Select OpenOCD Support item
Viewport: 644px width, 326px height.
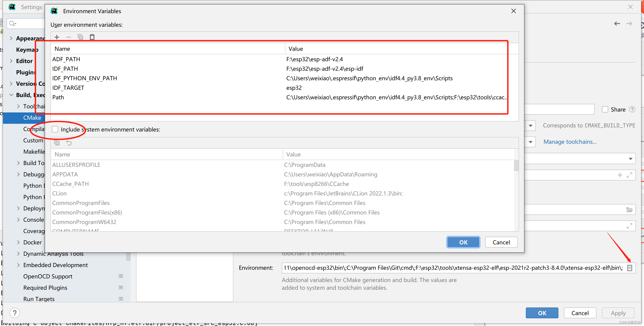(x=48, y=276)
